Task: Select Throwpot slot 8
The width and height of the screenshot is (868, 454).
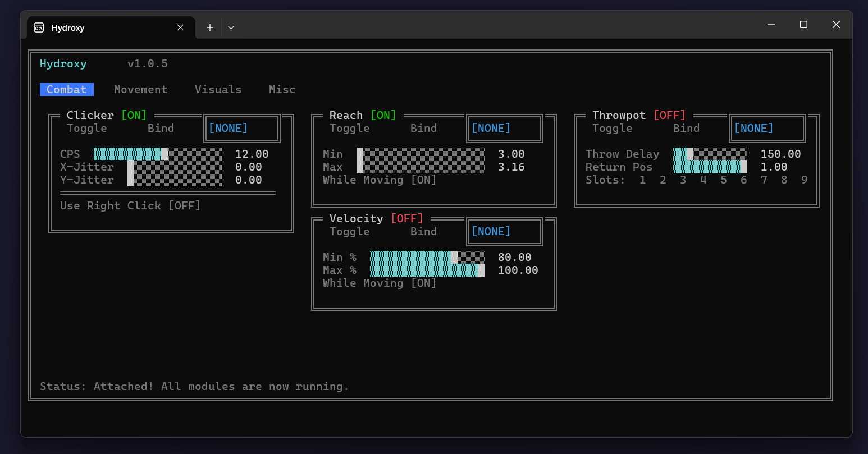Action: [x=784, y=180]
